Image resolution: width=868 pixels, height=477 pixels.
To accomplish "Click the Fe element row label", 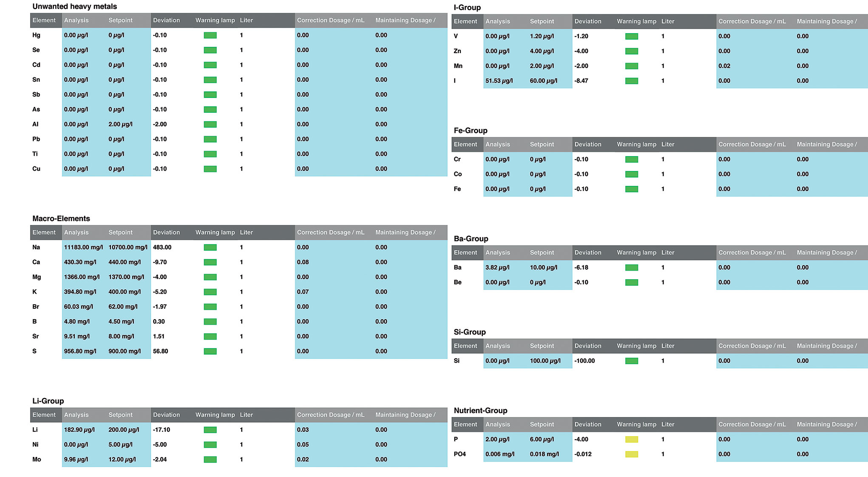I will tap(457, 189).
